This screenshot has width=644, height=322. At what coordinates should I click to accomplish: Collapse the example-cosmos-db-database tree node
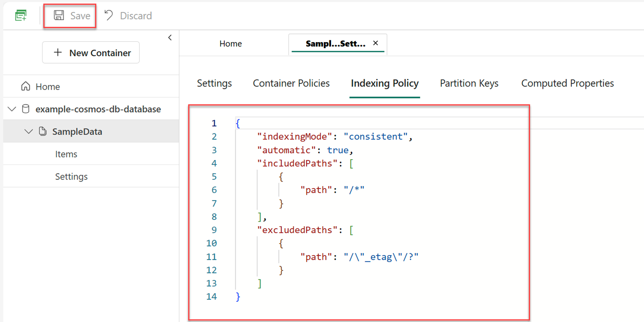point(12,109)
